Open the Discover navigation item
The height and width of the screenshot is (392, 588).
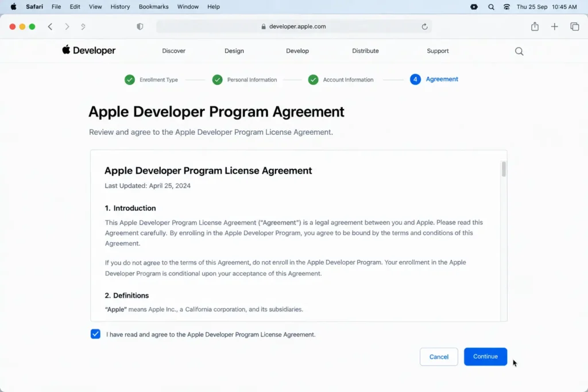pos(173,51)
